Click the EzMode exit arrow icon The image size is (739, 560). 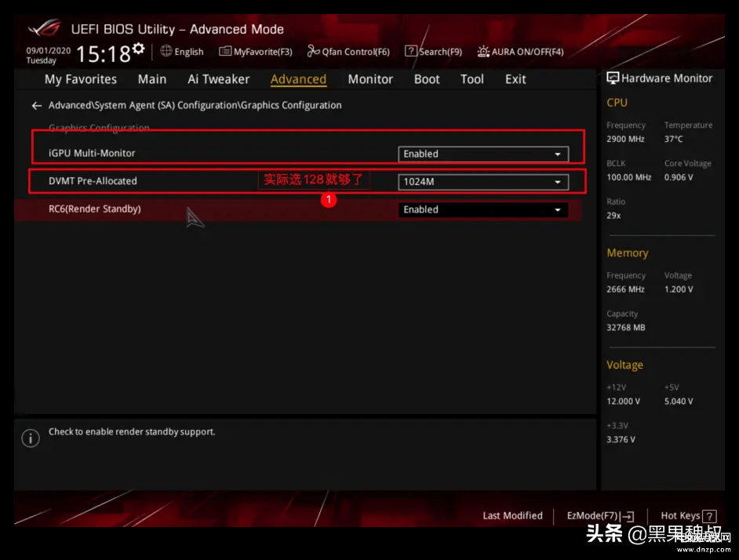click(628, 517)
